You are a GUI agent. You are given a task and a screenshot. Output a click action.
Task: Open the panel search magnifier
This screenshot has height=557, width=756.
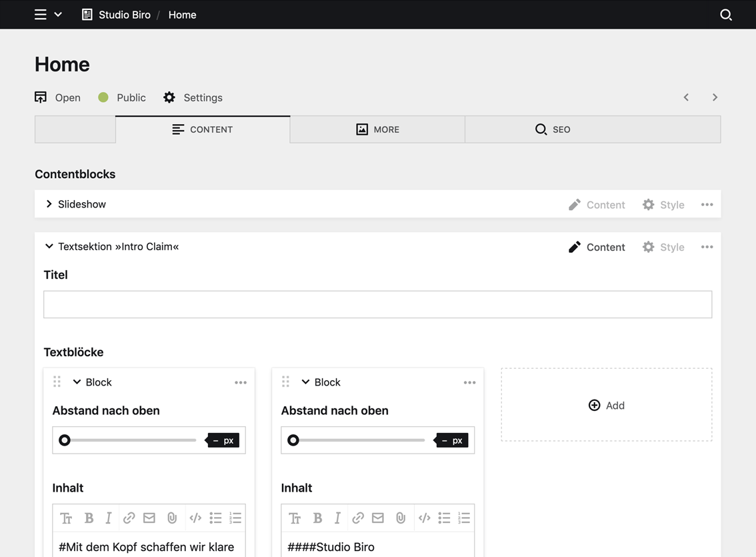point(726,14)
